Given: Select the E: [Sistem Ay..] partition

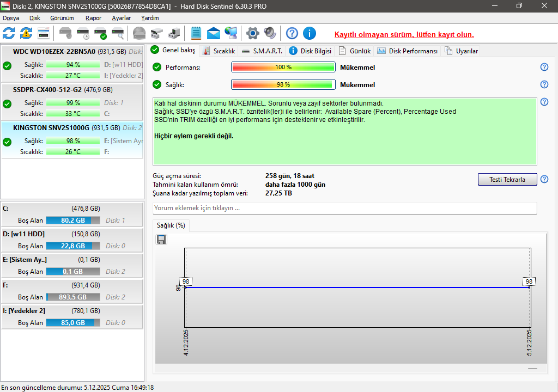Looking at the screenshot, I should (x=72, y=265).
